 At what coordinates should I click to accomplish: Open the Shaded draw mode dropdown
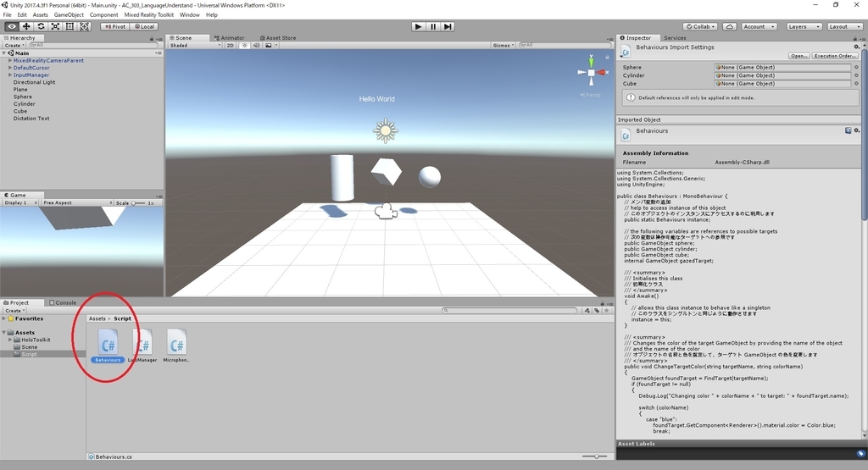195,46
